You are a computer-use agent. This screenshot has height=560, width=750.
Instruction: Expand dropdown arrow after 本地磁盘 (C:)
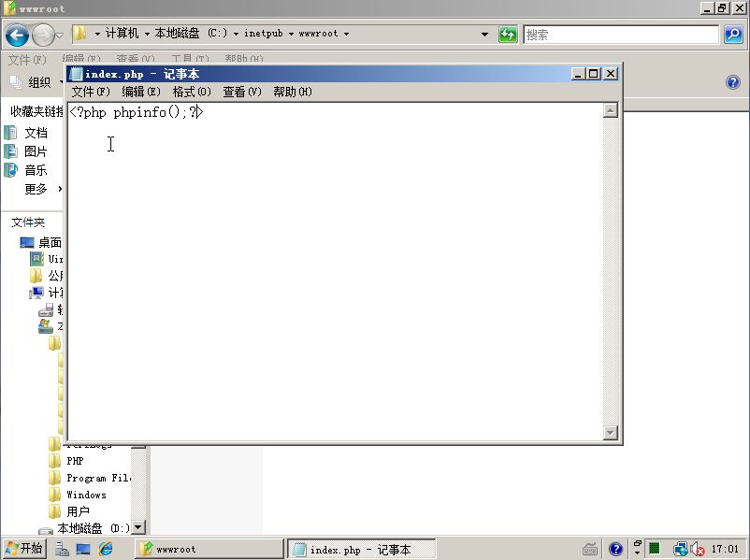point(236,34)
